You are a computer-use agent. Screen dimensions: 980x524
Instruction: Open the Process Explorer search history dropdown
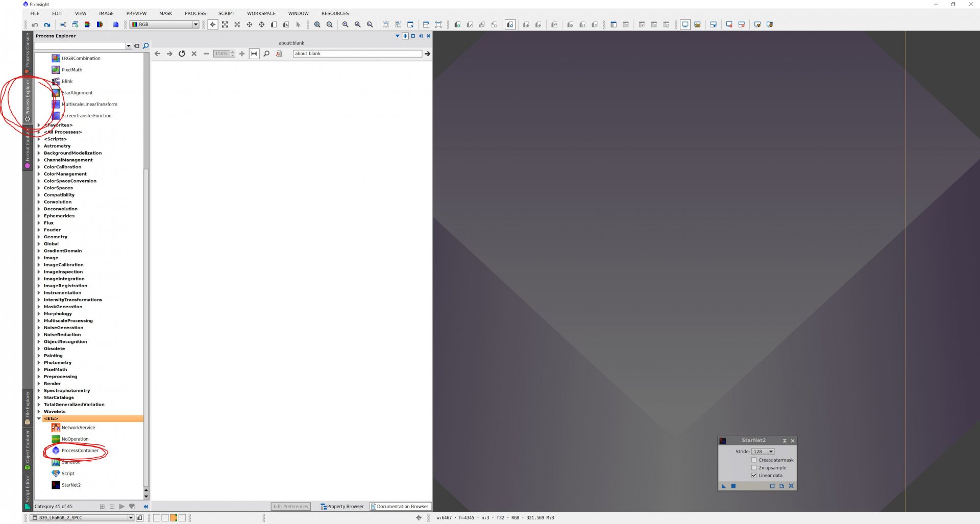tap(129, 46)
